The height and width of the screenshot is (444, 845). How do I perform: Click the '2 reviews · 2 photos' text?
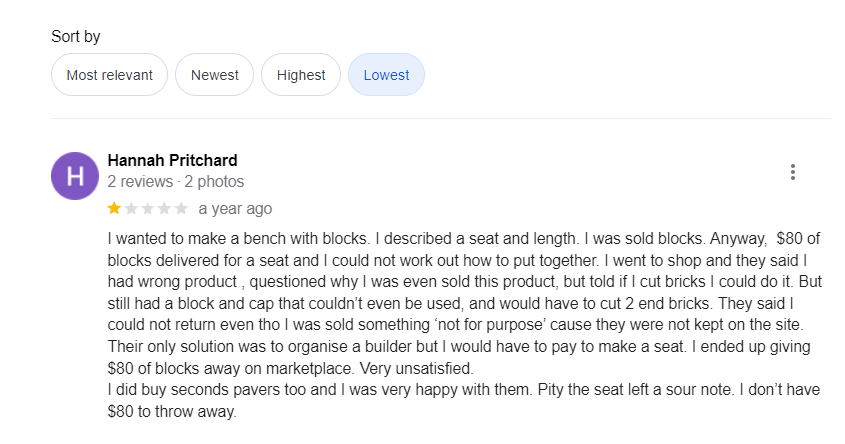pos(175,182)
